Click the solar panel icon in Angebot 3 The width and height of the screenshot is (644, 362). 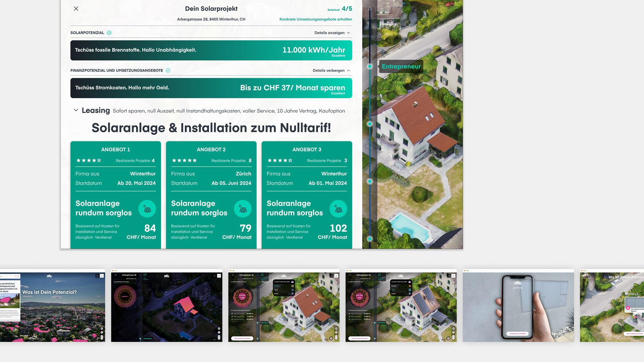click(338, 209)
